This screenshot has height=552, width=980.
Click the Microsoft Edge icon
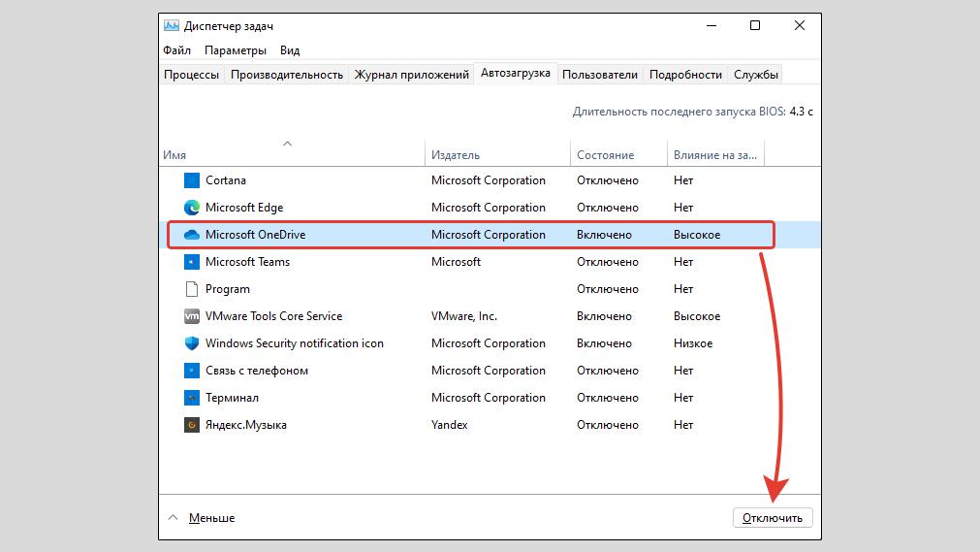point(191,208)
